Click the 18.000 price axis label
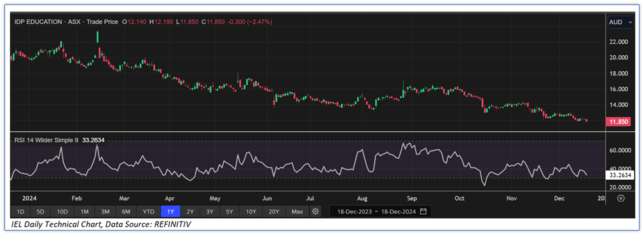This screenshot has height=235, width=644. 619,74
